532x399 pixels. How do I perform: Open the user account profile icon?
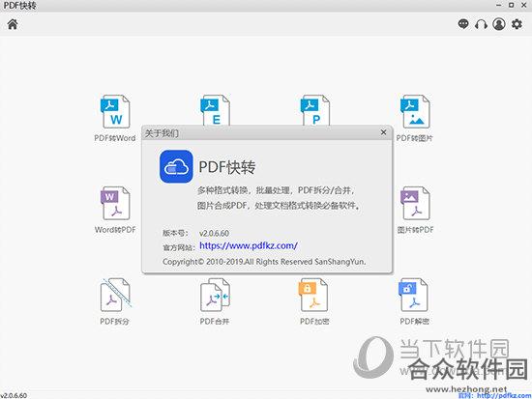point(499,24)
